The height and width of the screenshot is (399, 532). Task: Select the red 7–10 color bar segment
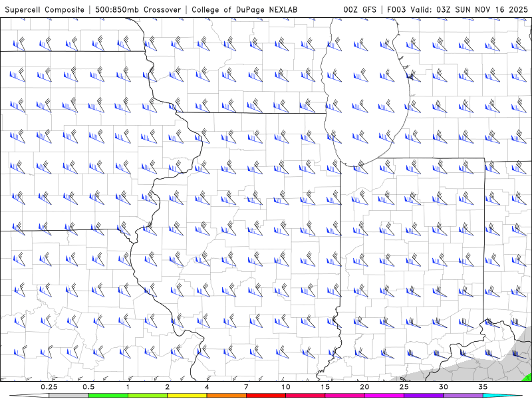(x=265, y=396)
